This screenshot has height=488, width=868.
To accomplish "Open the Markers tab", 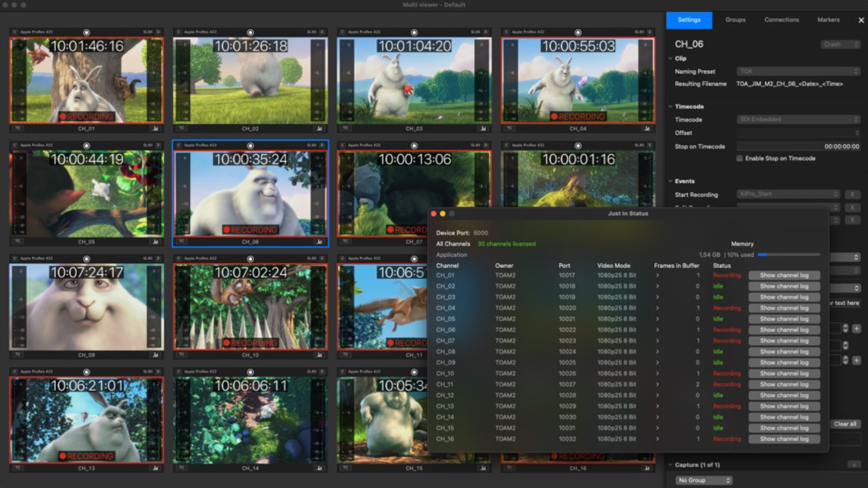I will 828,20.
